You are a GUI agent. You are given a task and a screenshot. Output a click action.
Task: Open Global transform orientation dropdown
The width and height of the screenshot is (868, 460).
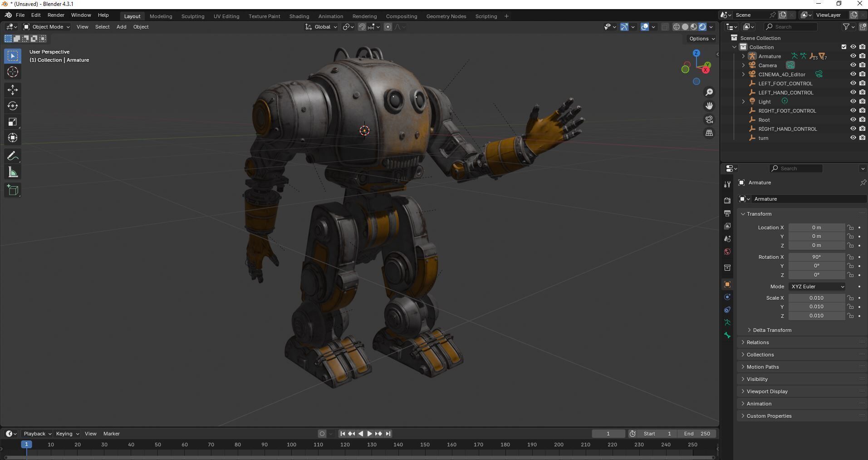pos(321,27)
